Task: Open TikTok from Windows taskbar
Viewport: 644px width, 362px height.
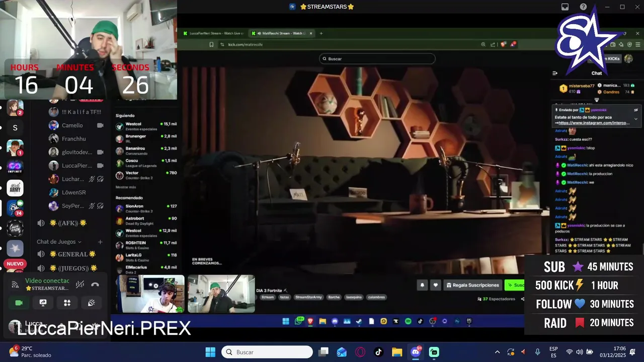Action: [x=378, y=352]
